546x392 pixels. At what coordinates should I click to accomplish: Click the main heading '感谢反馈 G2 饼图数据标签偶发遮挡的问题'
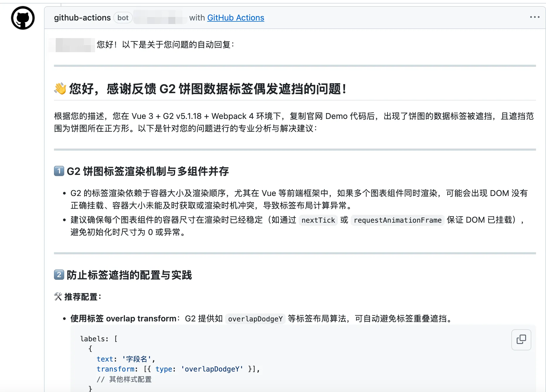pyautogui.click(x=226, y=89)
